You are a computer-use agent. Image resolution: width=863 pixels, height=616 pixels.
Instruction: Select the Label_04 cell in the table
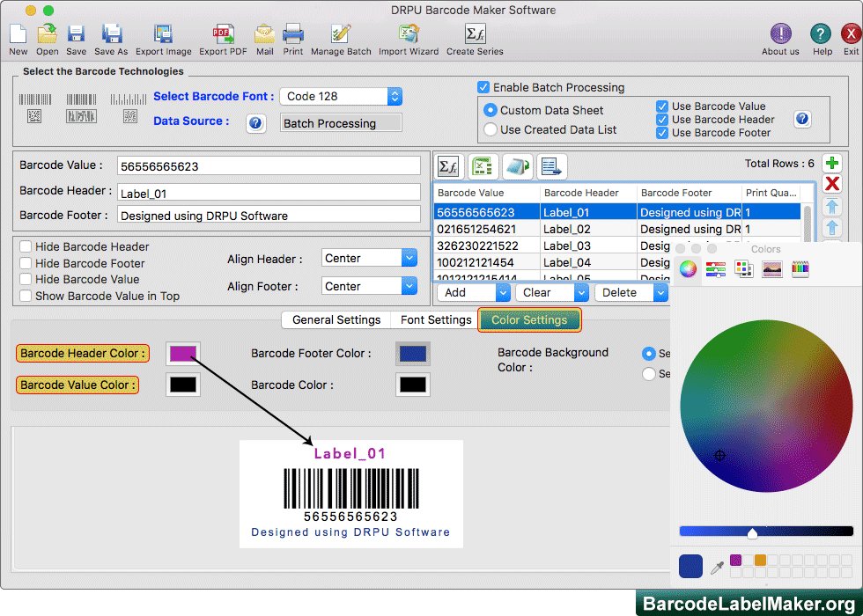coord(588,262)
